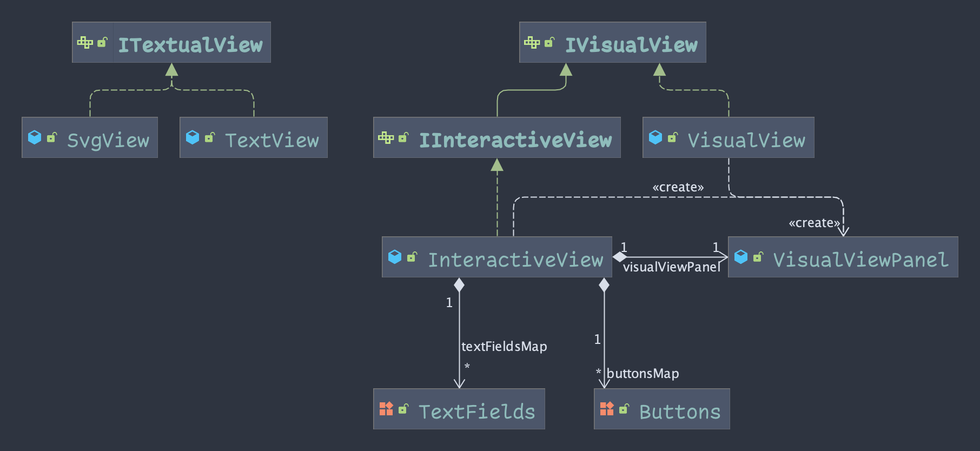Click the «create» label above InteractiveView
Viewport: 980px width, 451px height.
678,187
